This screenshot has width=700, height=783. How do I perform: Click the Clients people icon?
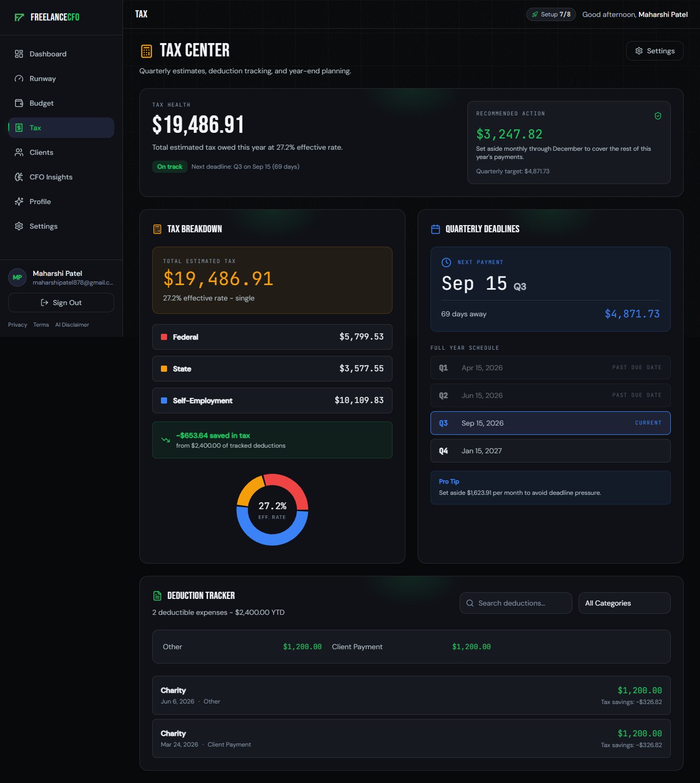(19, 152)
